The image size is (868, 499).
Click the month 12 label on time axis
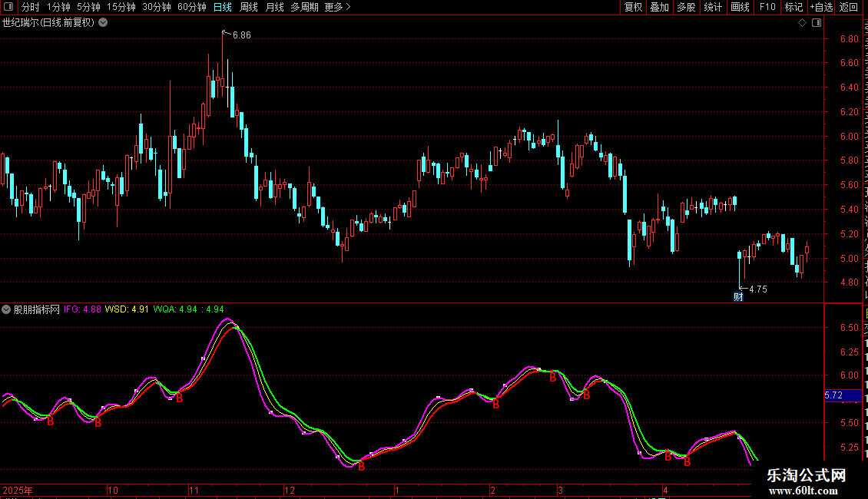[x=290, y=491]
